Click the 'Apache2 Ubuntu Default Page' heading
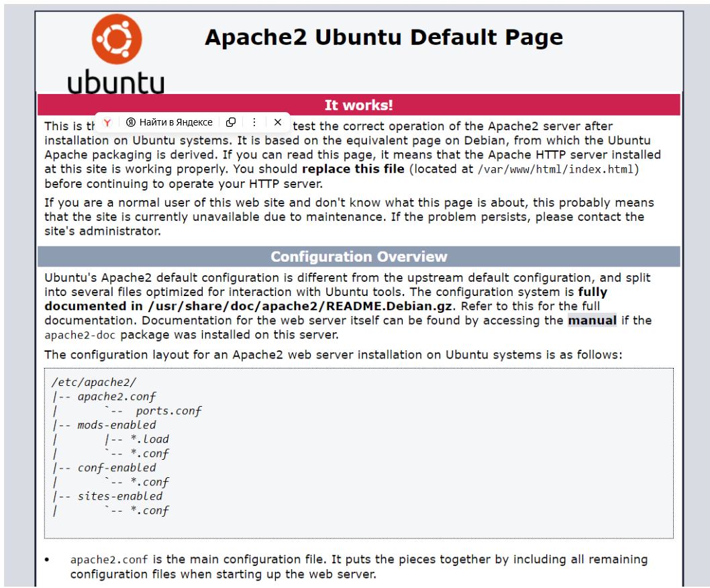This screenshot has width=710, height=588. tap(384, 37)
